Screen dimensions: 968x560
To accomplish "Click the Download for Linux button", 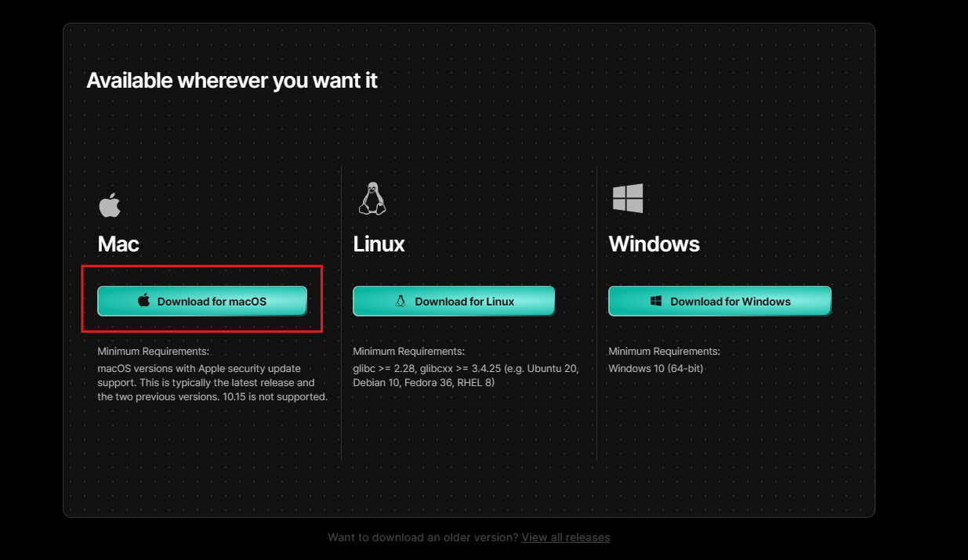I will point(454,301).
